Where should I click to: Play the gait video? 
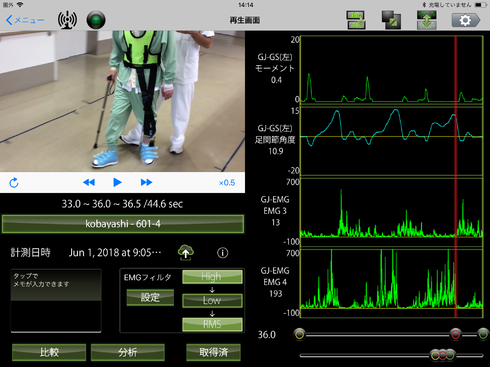point(117,182)
